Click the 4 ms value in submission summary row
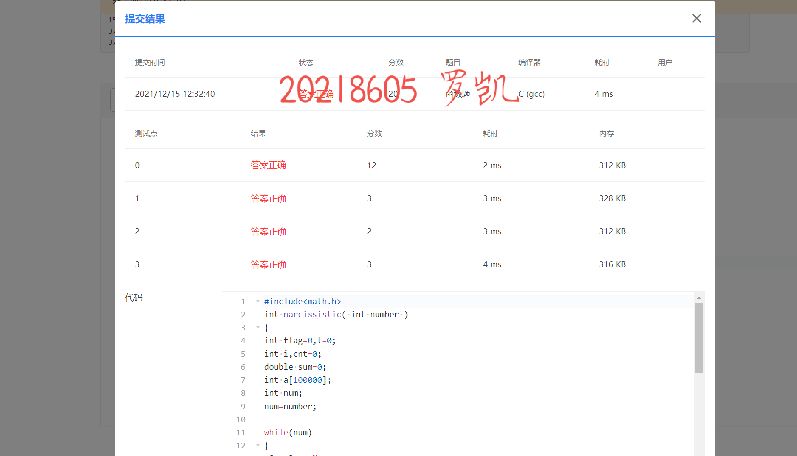 tap(604, 94)
